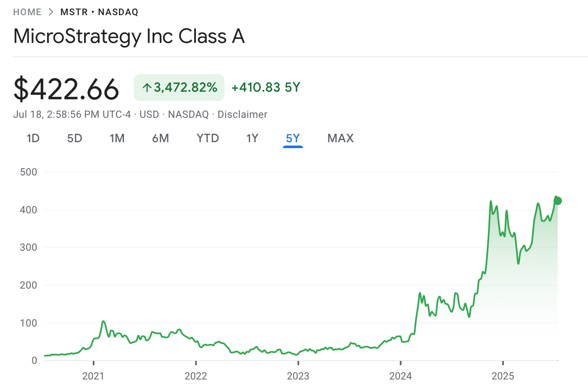Click the active 5Y tab
This screenshot has height=390, width=588.
[x=293, y=138]
